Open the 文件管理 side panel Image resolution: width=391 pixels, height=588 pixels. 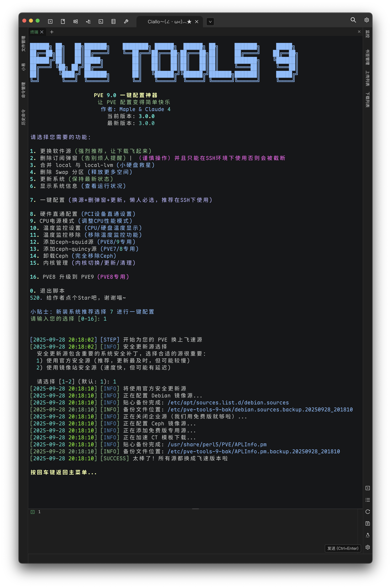[x=23, y=44]
